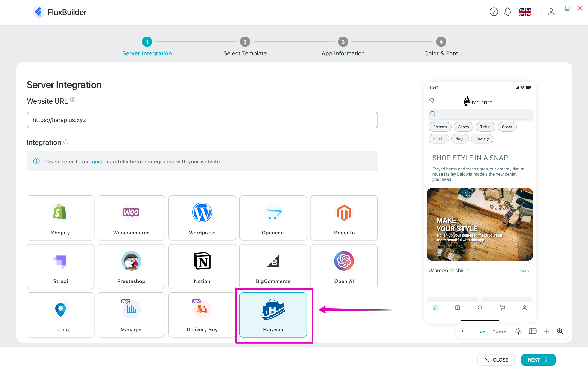This screenshot has width=588, height=370.
Task: Go to the Color & Font step
Action: click(441, 47)
